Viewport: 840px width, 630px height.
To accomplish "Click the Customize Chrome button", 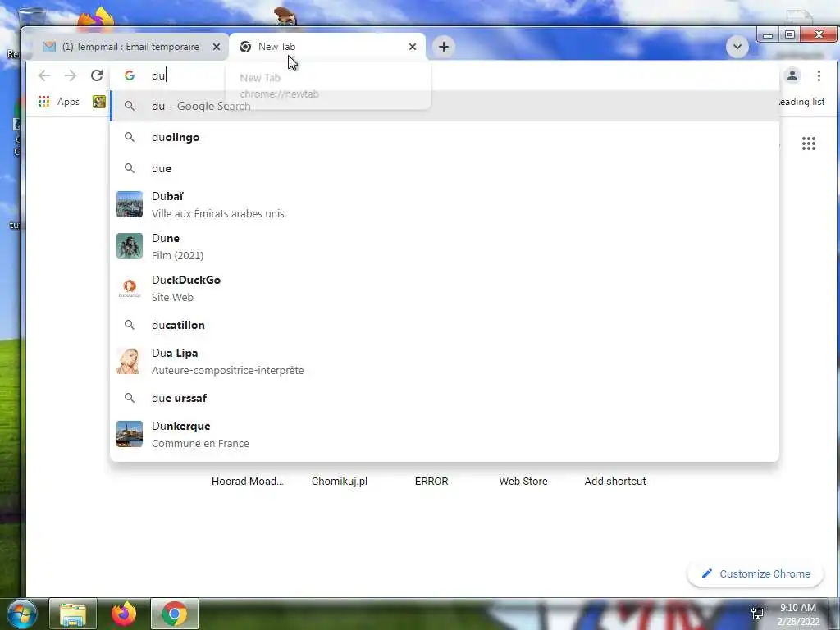I will point(756,573).
